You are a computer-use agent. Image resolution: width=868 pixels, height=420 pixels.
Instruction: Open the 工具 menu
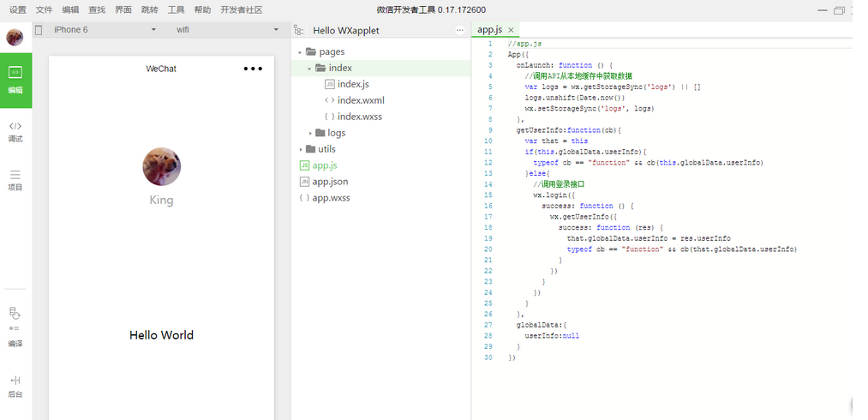pos(176,10)
